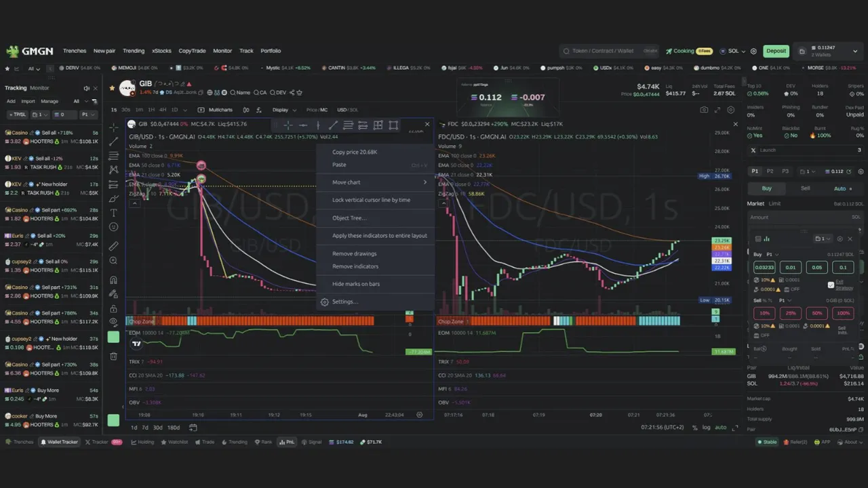Select the emoji icon tool in drawing toolbar
The image size is (868, 488).
(x=113, y=227)
